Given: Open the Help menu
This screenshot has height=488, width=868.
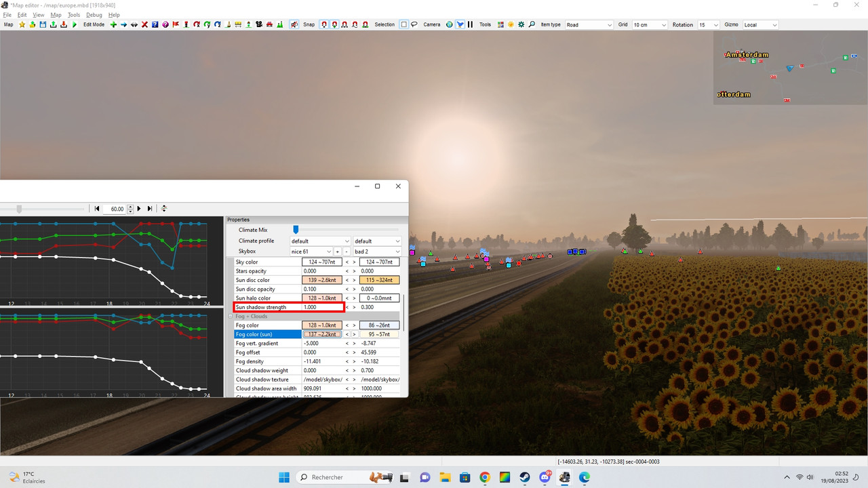Looking at the screenshot, I should click(x=114, y=15).
